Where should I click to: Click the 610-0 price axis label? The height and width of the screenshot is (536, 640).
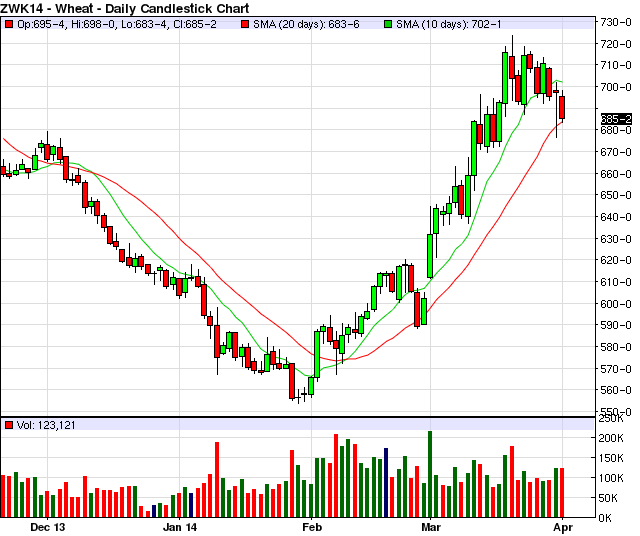pyautogui.click(x=616, y=282)
